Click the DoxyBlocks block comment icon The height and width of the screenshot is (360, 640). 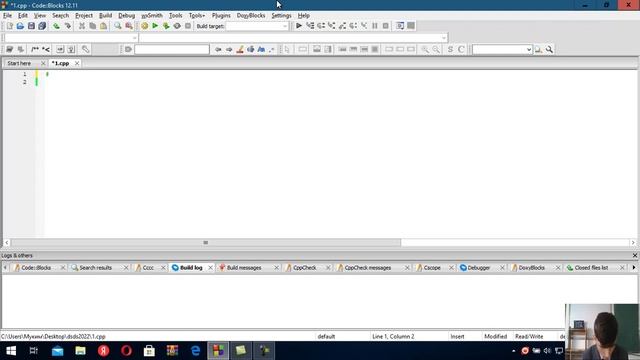point(35,49)
